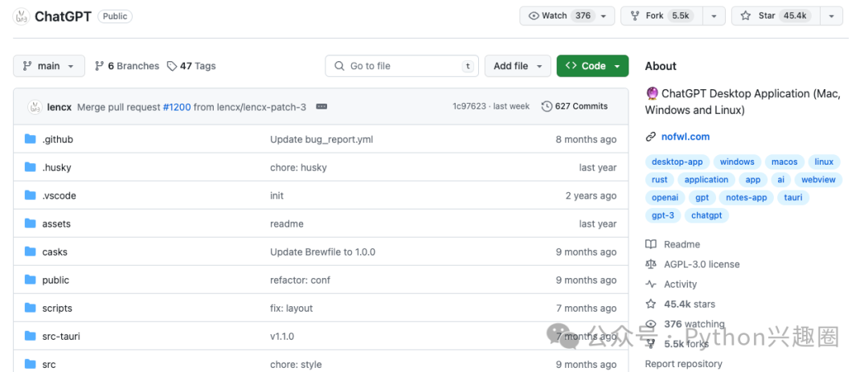Click the .github folder icon
This screenshot has height=372, width=868.
click(x=31, y=139)
